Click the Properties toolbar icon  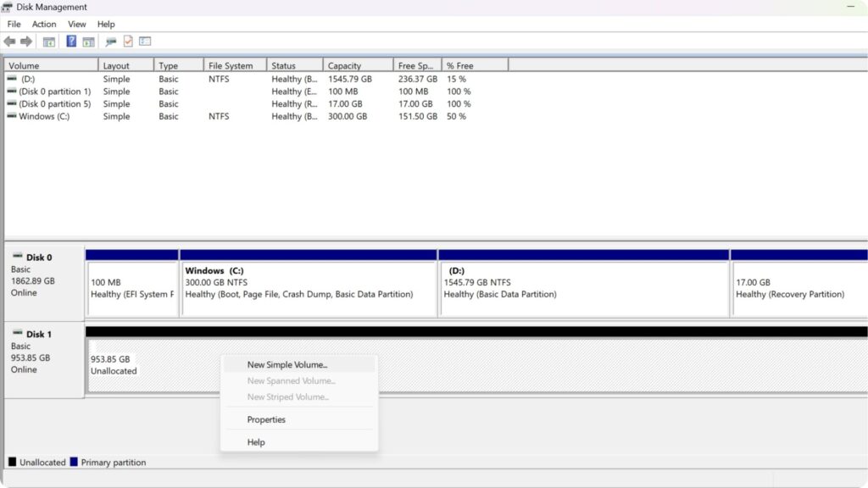coord(144,42)
